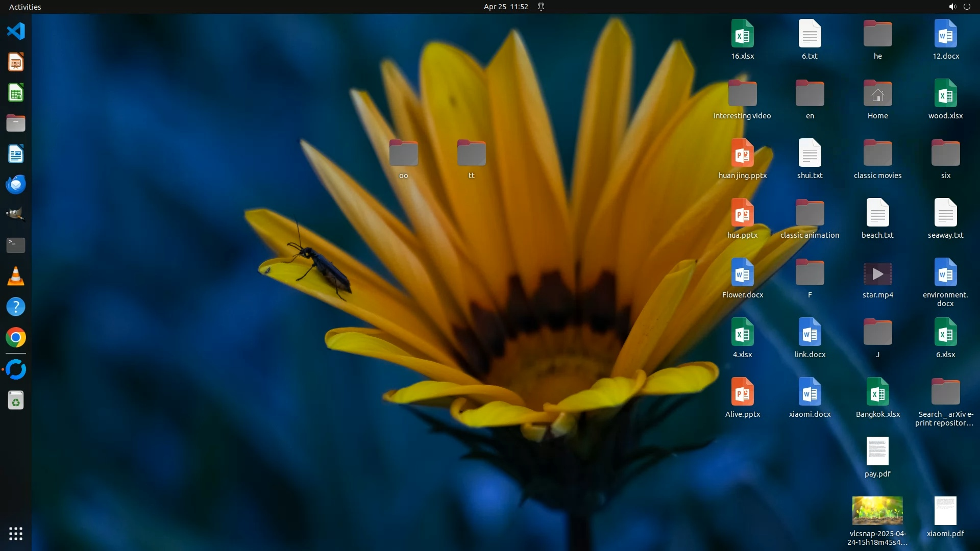980x551 pixels.
Task: Launch LibreOffice Impress from dock
Action: 16,62
